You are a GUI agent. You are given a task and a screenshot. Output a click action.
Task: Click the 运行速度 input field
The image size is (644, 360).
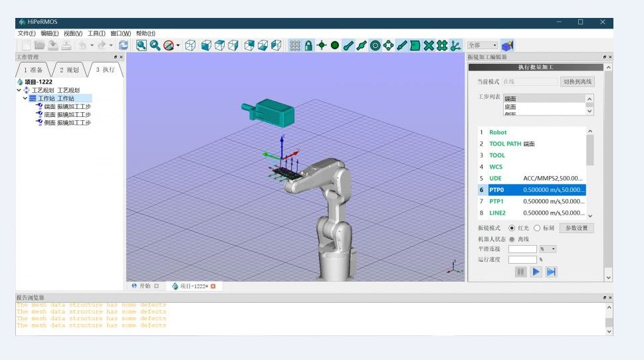(522, 260)
